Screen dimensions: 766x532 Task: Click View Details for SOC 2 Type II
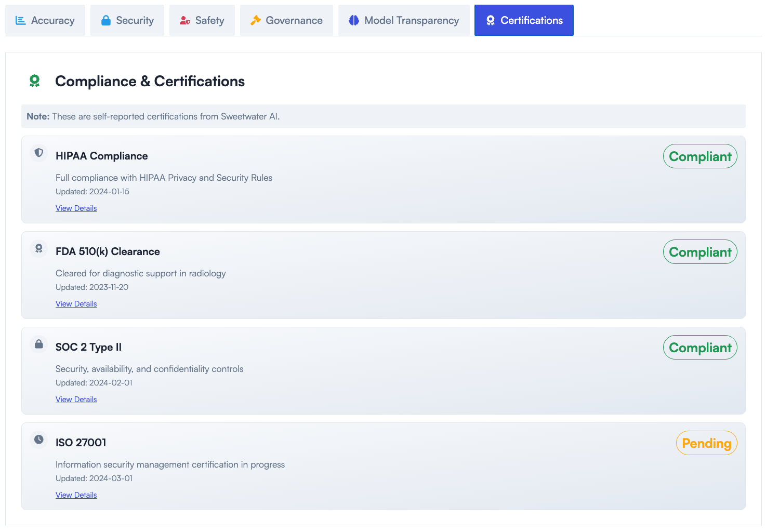coord(76,399)
